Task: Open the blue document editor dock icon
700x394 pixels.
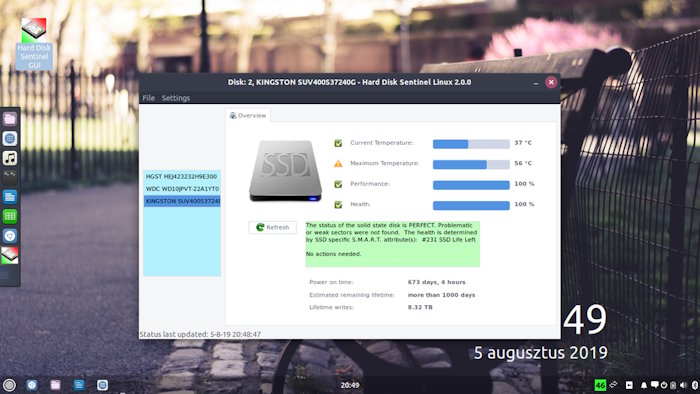Action: point(10,197)
